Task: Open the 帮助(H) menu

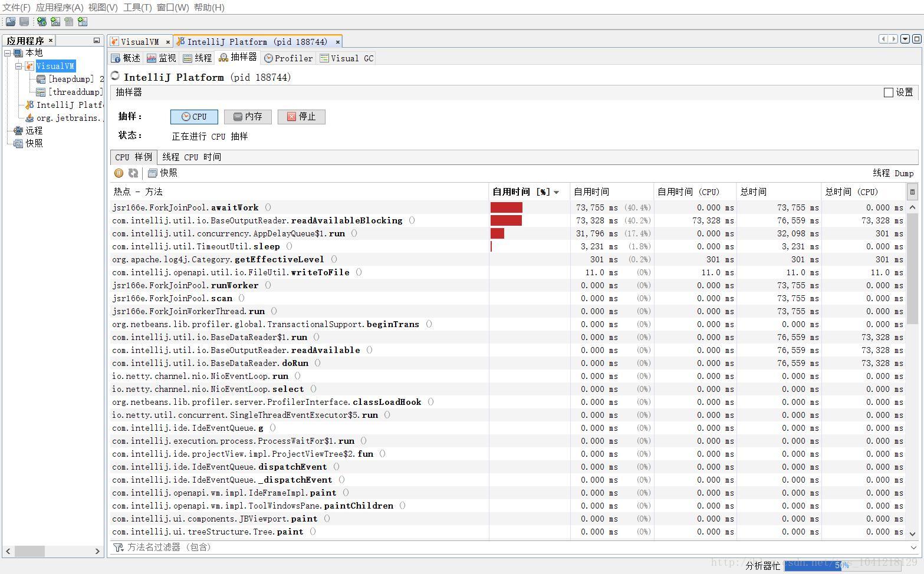Action: tap(209, 7)
